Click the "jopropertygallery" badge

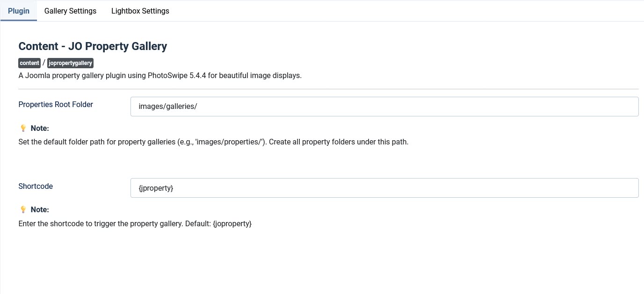[x=70, y=63]
